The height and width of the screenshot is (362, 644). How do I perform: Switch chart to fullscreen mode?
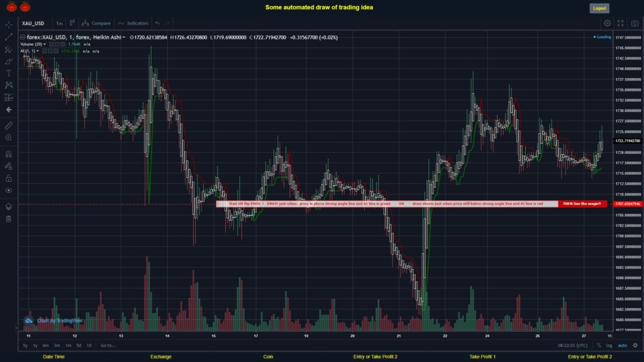(621, 23)
